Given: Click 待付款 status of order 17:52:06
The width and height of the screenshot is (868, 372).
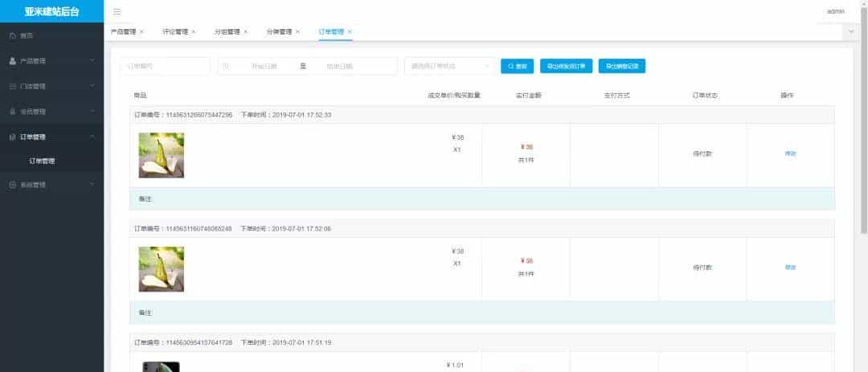Looking at the screenshot, I should coord(702,268).
